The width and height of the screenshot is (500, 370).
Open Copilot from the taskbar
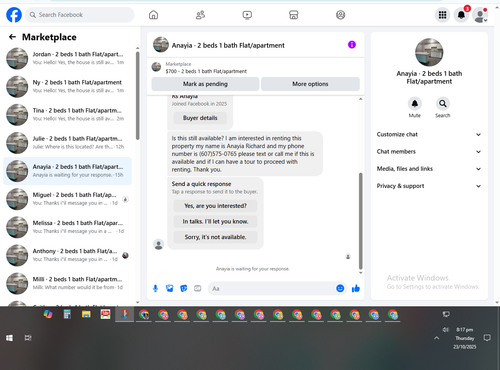(48, 314)
